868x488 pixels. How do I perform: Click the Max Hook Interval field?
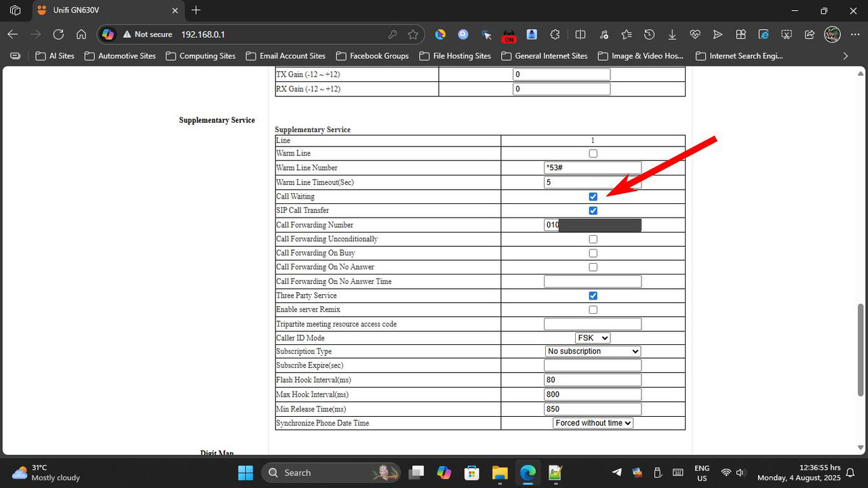[593, 394]
